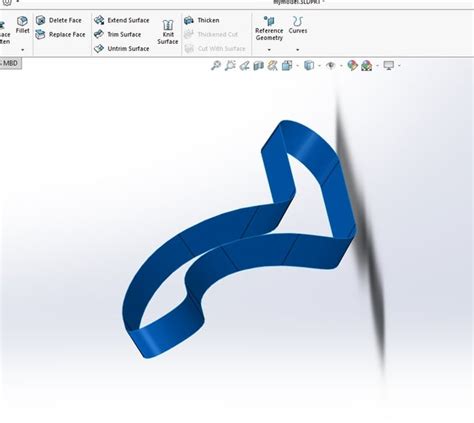
Task: Open the Curves tool
Action: pyautogui.click(x=298, y=25)
